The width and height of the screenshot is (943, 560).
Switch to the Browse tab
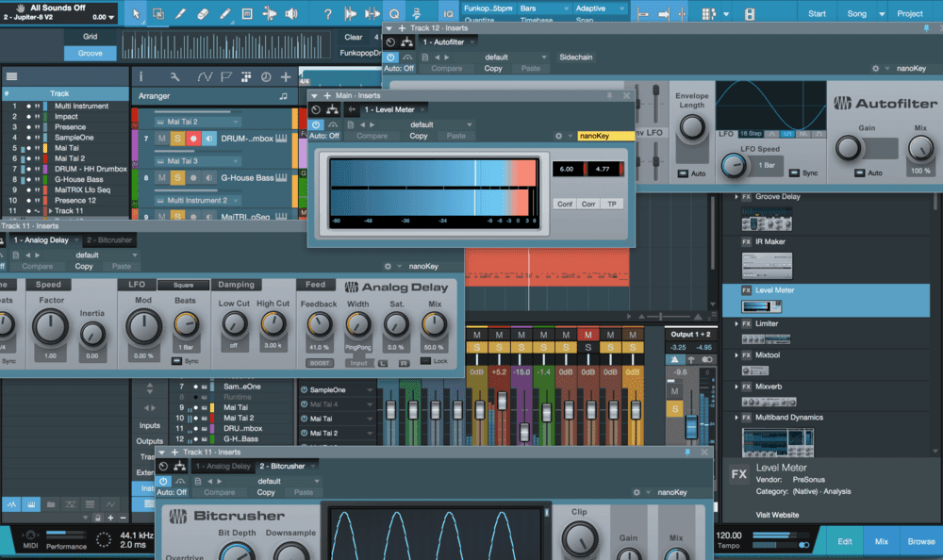[920, 541]
